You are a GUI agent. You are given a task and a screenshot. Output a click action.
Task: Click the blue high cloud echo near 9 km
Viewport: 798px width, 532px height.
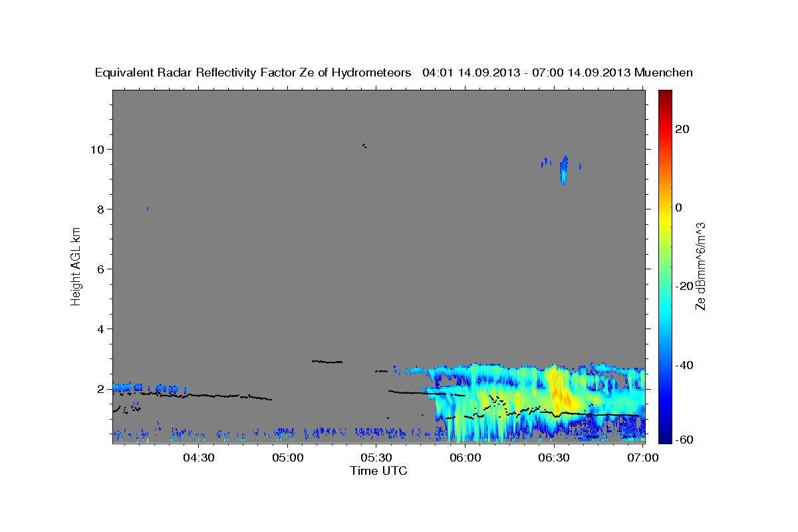(x=564, y=170)
